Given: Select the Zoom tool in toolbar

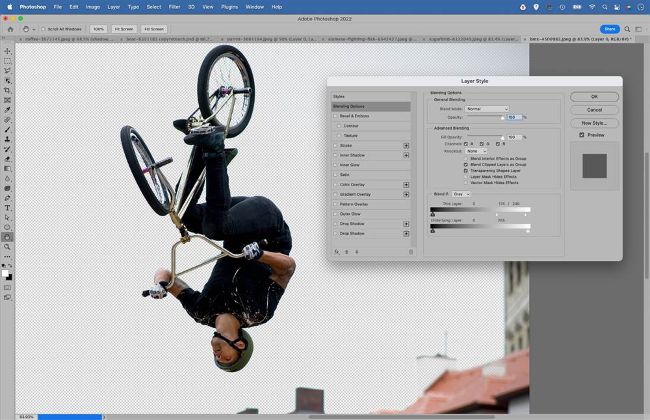Looking at the screenshot, I should coord(8,246).
